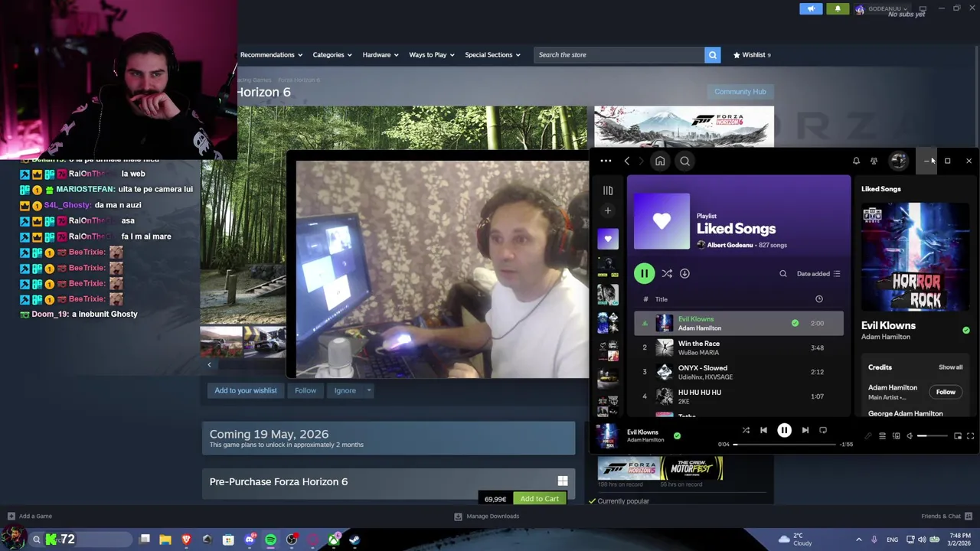Create a new playlist with plus icon
980x551 pixels.
pyautogui.click(x=608, y=210)
